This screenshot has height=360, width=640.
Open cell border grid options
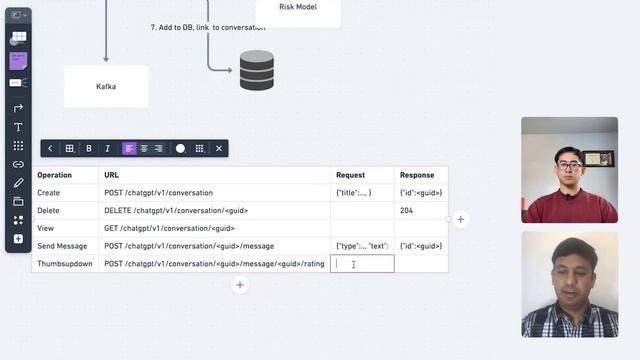pos(200,149)
